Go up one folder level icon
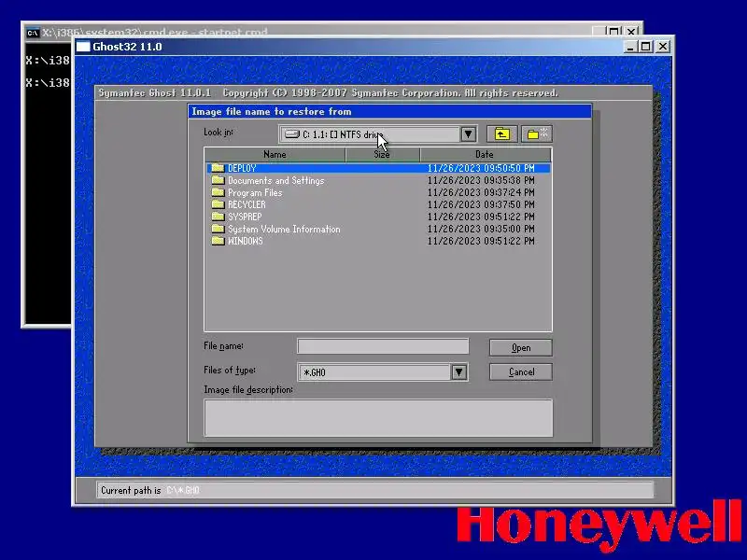This screenshot has height=560, width=747. pyautogui.click(x=501, y=134)
